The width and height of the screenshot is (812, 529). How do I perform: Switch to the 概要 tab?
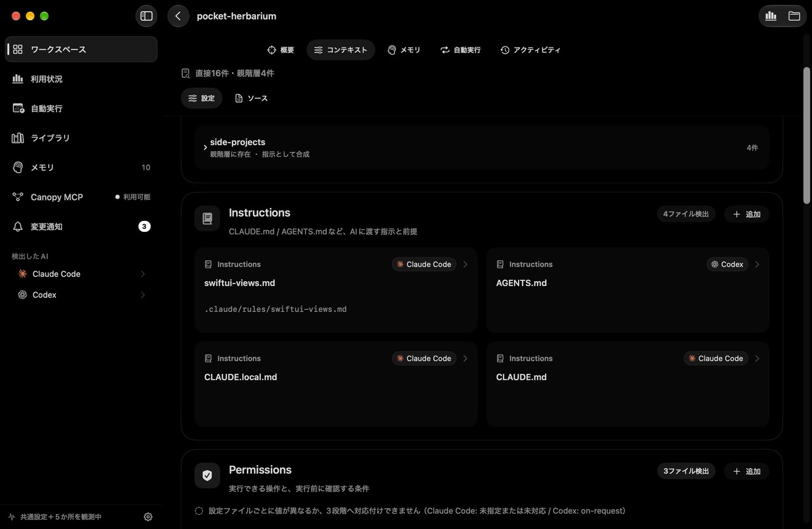pos(281,50)
